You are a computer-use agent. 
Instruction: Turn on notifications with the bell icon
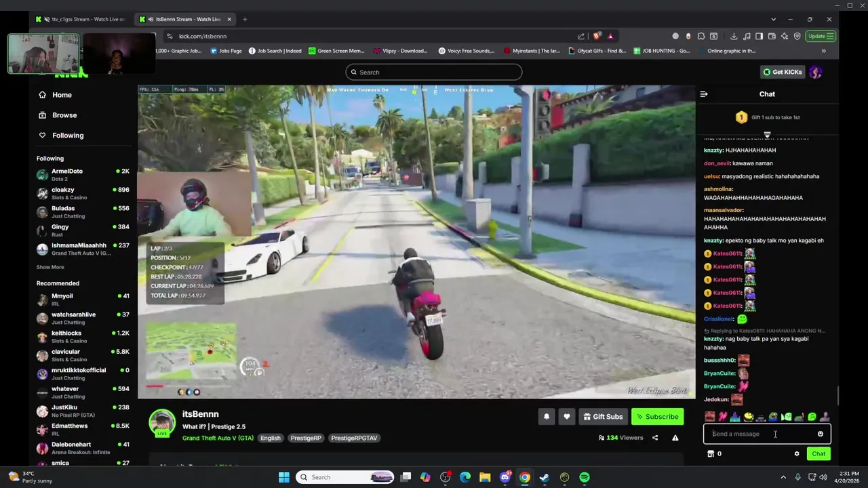point(547,417)
